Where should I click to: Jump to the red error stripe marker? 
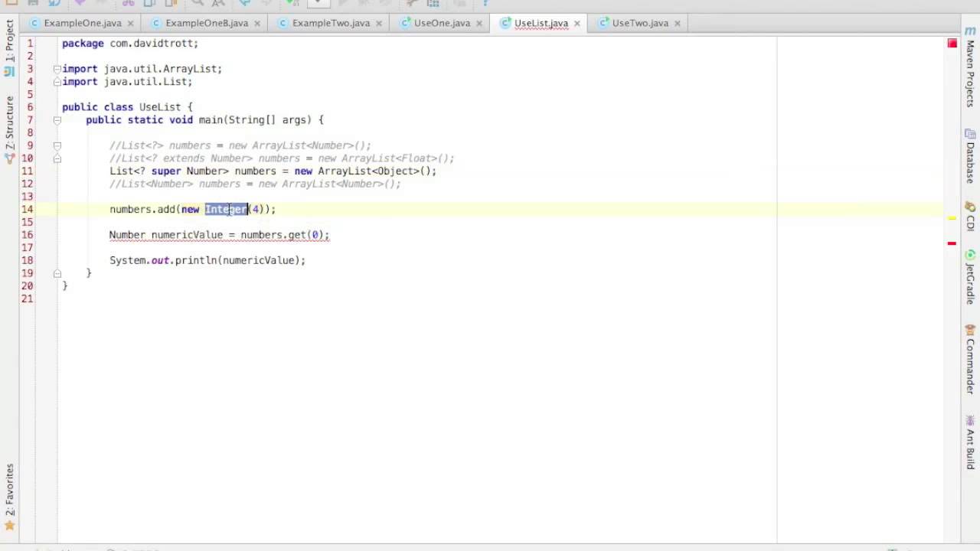coord(952,243)
